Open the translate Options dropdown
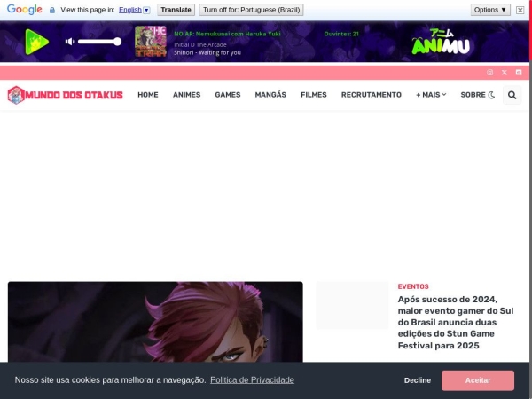 pos(490,10)
